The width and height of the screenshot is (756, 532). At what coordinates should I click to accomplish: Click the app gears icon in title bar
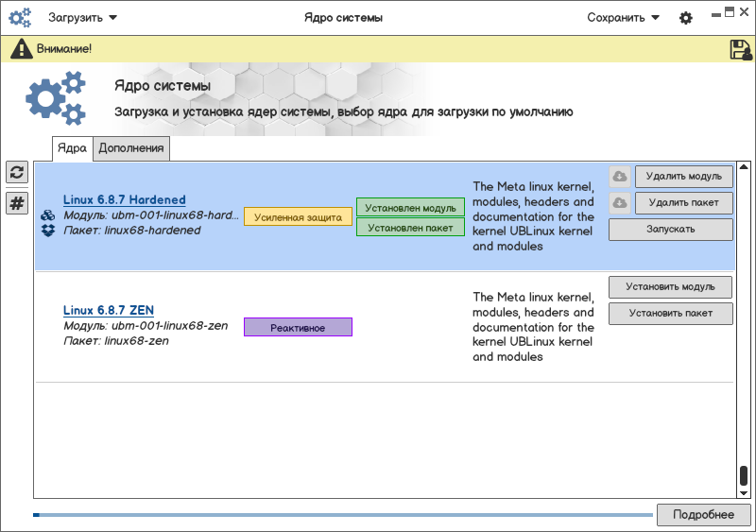click(x=20, y=17)
